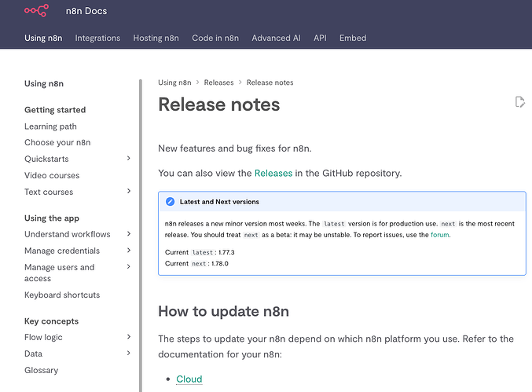Go to the Code in n8n tab

(x=215, y=38)
